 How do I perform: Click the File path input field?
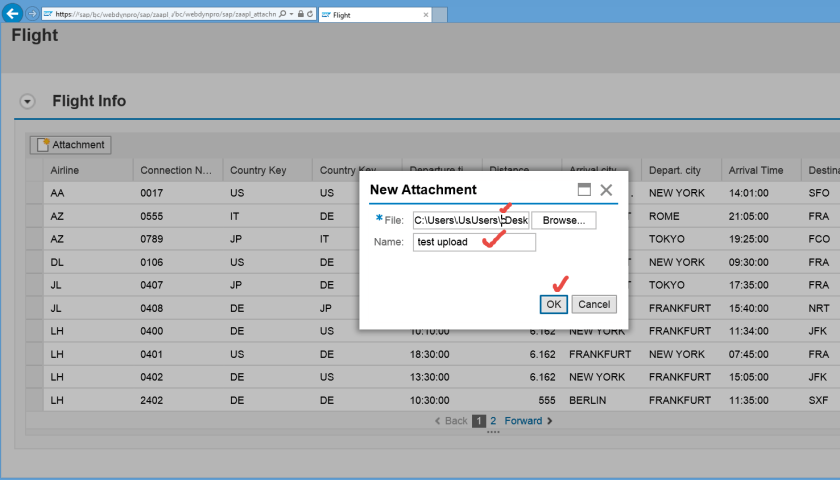coord(471,220)
